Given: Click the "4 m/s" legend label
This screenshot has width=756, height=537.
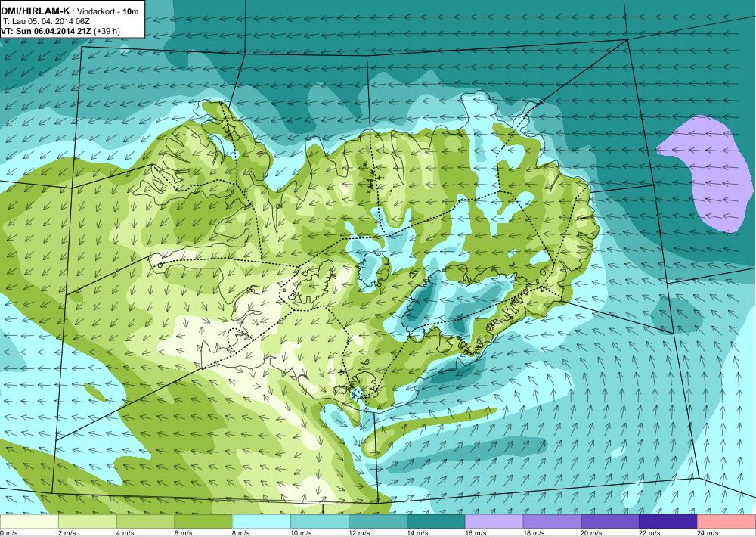Looking at the screenshot, I should tap(125, 533).
